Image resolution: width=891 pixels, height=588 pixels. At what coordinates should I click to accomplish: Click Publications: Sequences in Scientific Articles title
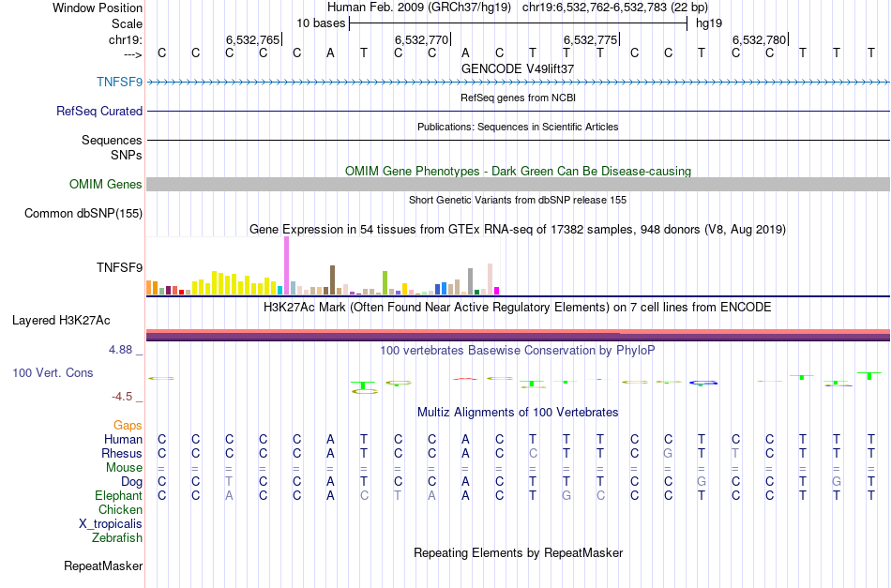[x=518, y=127]
